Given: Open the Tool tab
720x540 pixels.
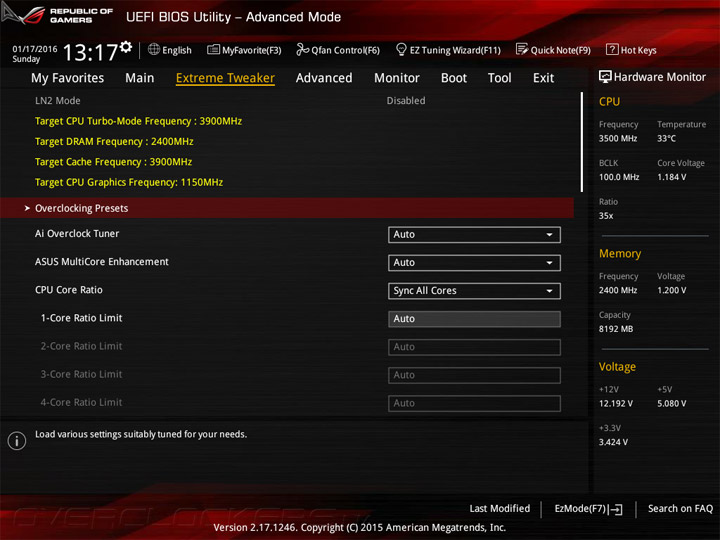Looking at the screenshot, I should click(x=500, y=78).
